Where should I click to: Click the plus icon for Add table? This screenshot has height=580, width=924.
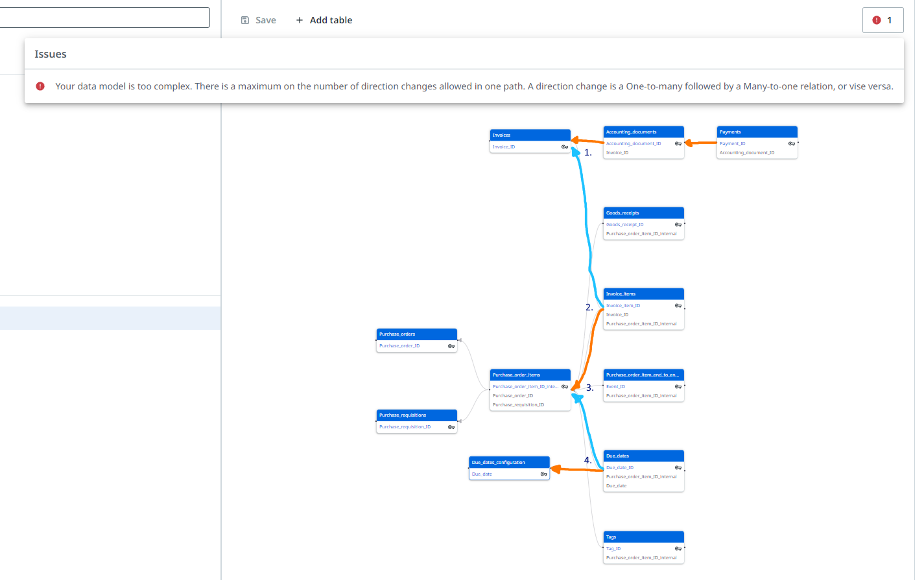[x=300, y=20]
